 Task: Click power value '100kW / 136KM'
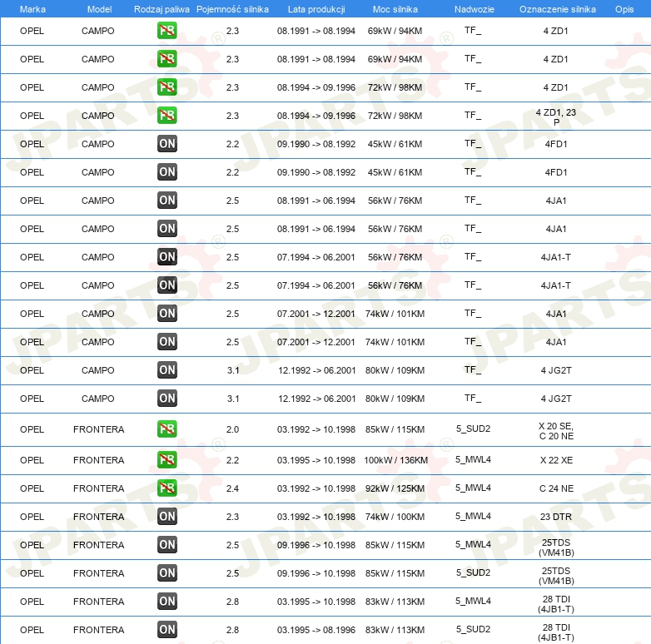[x=395, y=460]
